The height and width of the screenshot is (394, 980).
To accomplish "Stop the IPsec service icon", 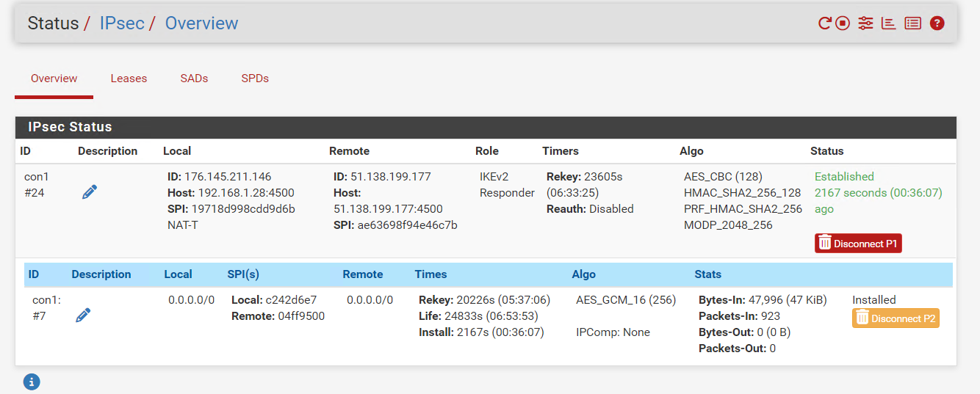I will coord(843,23).
